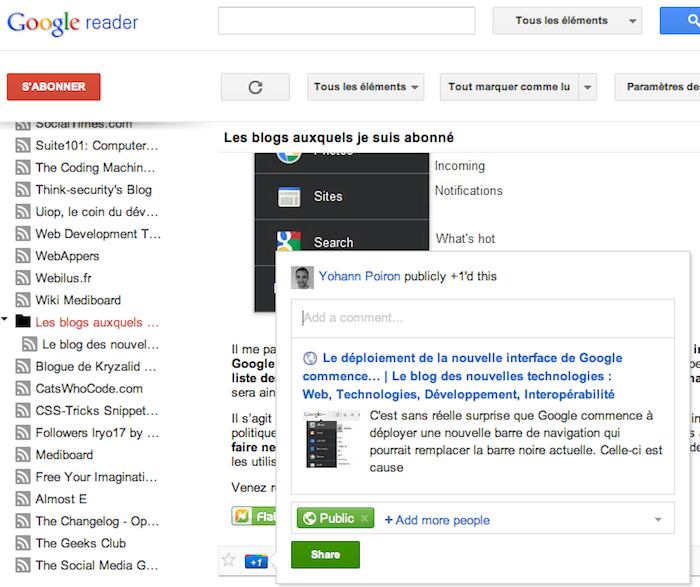Click the 'Add a comment' text field
Image resolution: width=700 pixels, height=587 pixels.
[482, 318]
